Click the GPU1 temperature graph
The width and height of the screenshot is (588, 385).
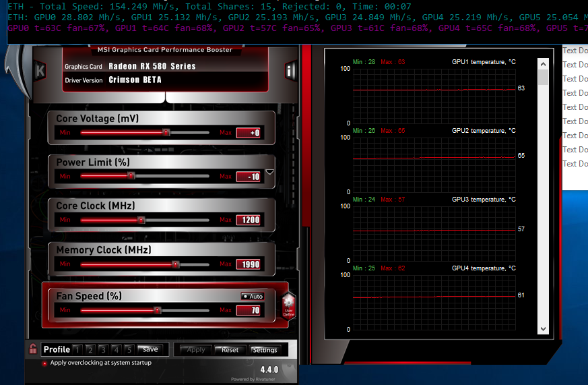[x=434, y=96]
